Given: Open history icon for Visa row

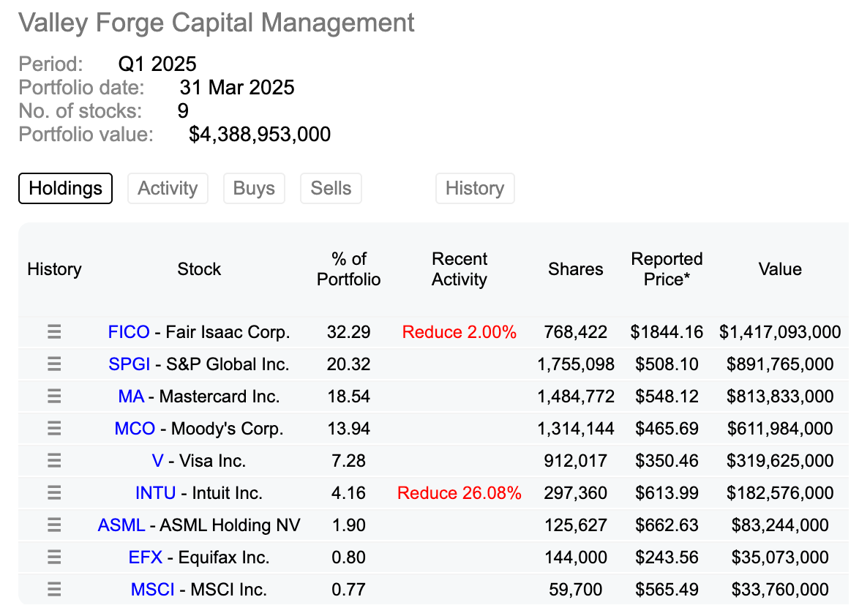Looking at the screenshot, I should click(x=53, y=460).
